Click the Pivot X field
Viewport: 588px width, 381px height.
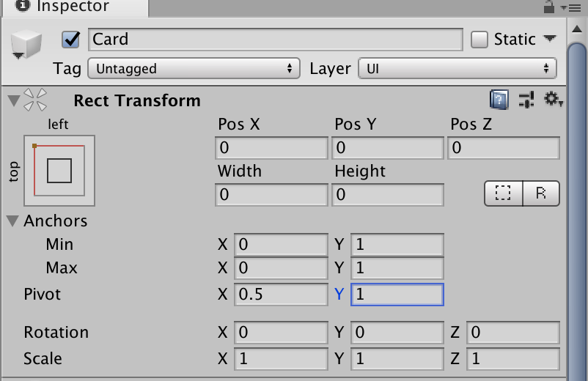point(281,295)
